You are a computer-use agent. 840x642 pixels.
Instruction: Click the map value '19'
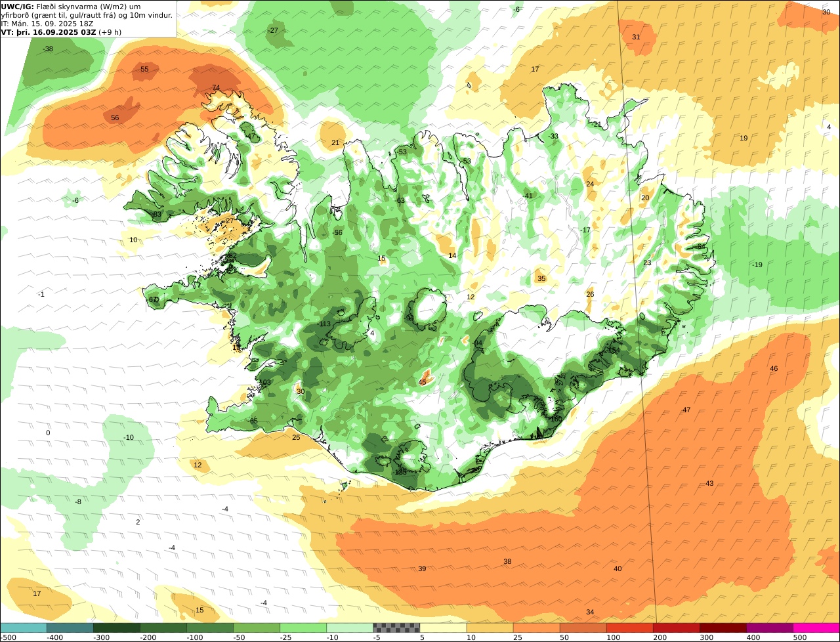coord(744,139)
